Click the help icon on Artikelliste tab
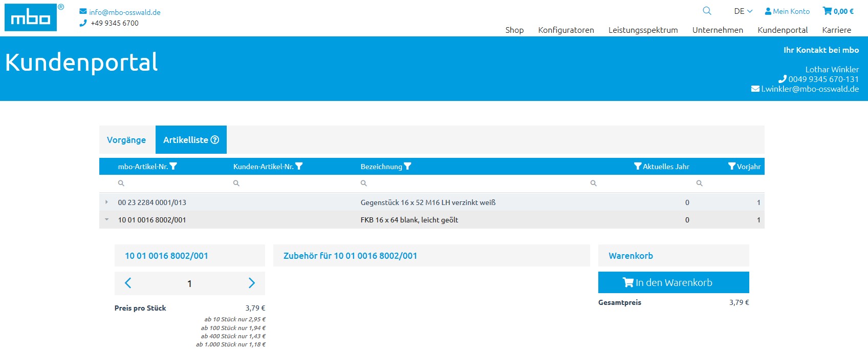 click(215, 140)
